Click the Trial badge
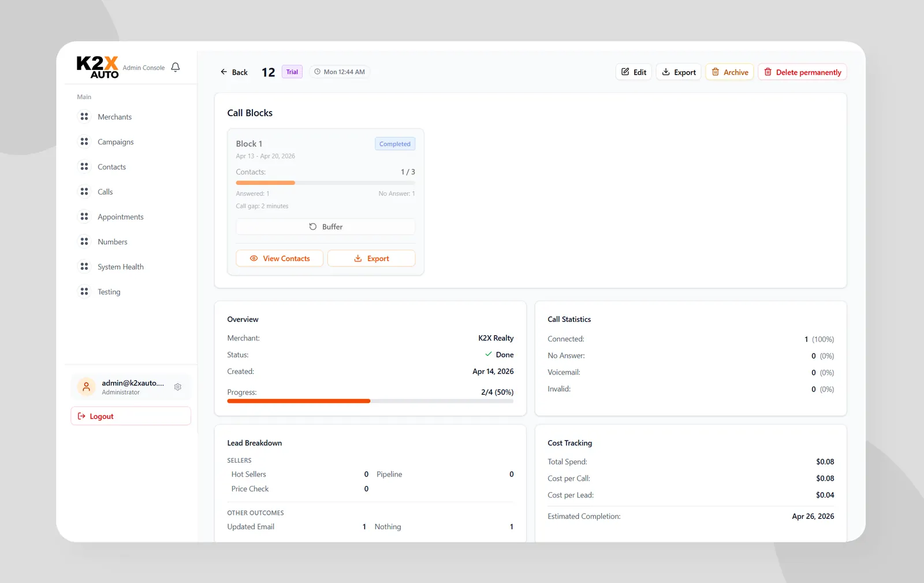The height and width of the screenshot is (583, 924). tap(292, 72)
